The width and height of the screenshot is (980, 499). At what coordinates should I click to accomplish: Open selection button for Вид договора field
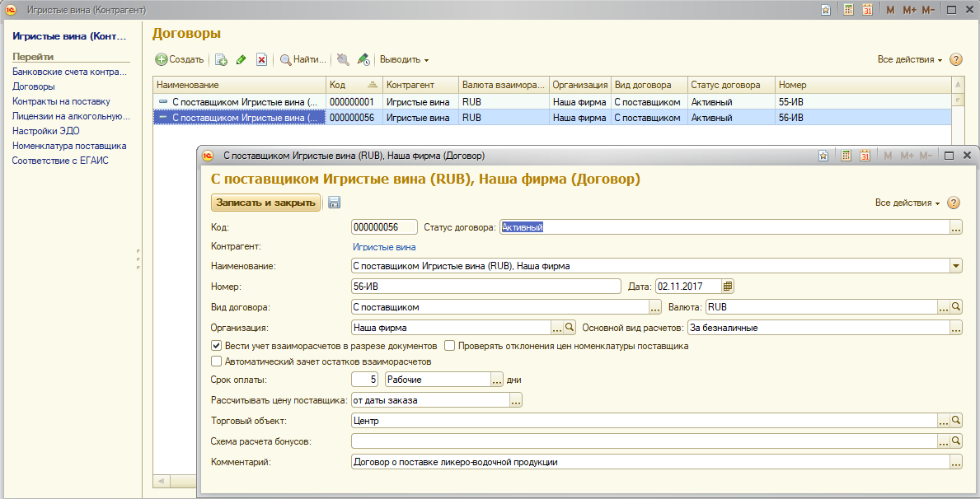[x=655, y=307]
